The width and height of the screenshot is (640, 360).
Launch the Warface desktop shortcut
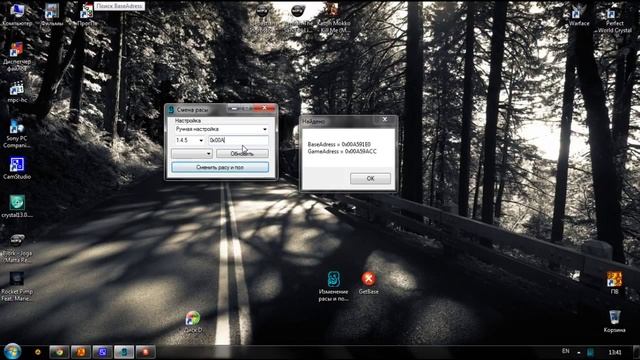578,16
